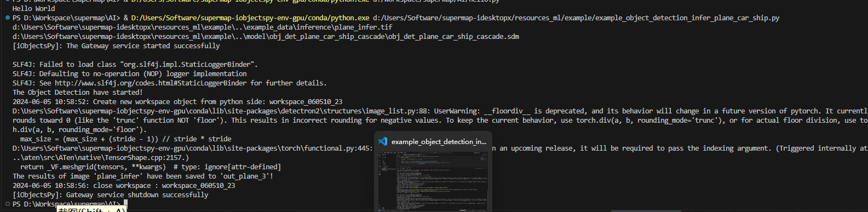This screenshot has width=868, height=212.
Task: Click the VS Code icon in the preview popup
Action: point(383,141)
